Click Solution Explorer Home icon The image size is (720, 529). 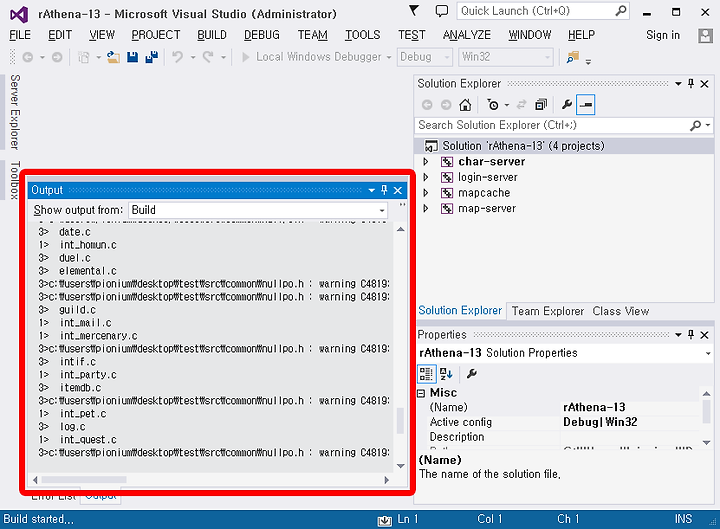pos(465,105)
